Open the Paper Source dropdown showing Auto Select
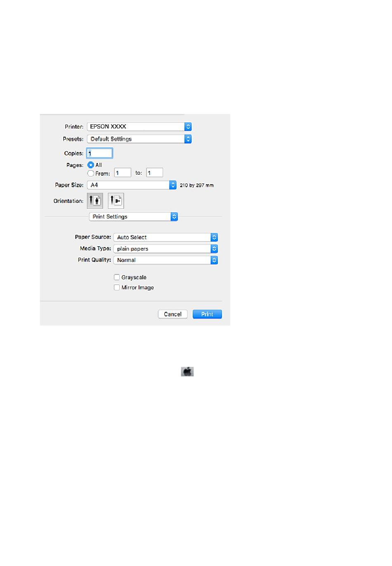The height and width of the screenshot is (566, 392). click(x=165, y=237)
